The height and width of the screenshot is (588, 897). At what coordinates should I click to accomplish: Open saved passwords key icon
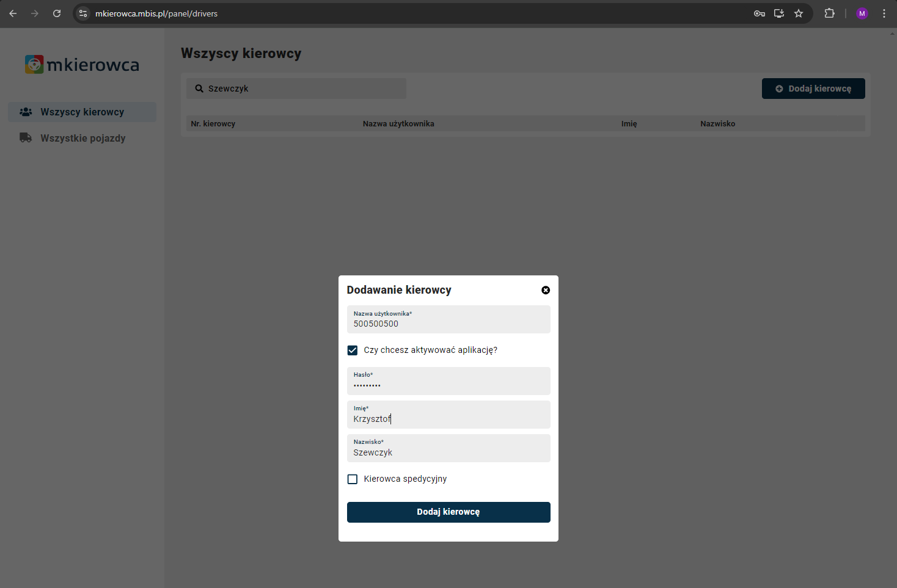click(760, 13)
